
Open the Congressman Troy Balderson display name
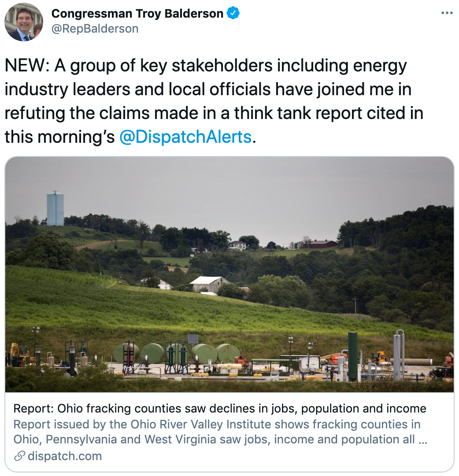137,14
